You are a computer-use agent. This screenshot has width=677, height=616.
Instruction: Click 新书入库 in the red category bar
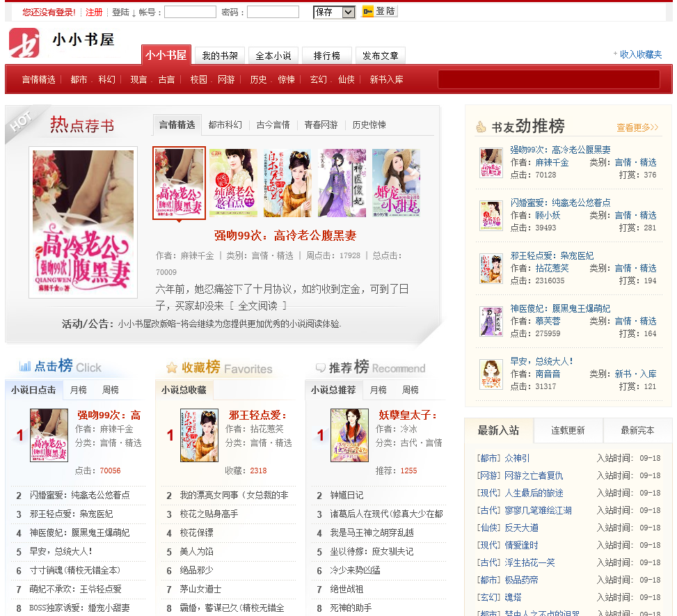(386, 79)
